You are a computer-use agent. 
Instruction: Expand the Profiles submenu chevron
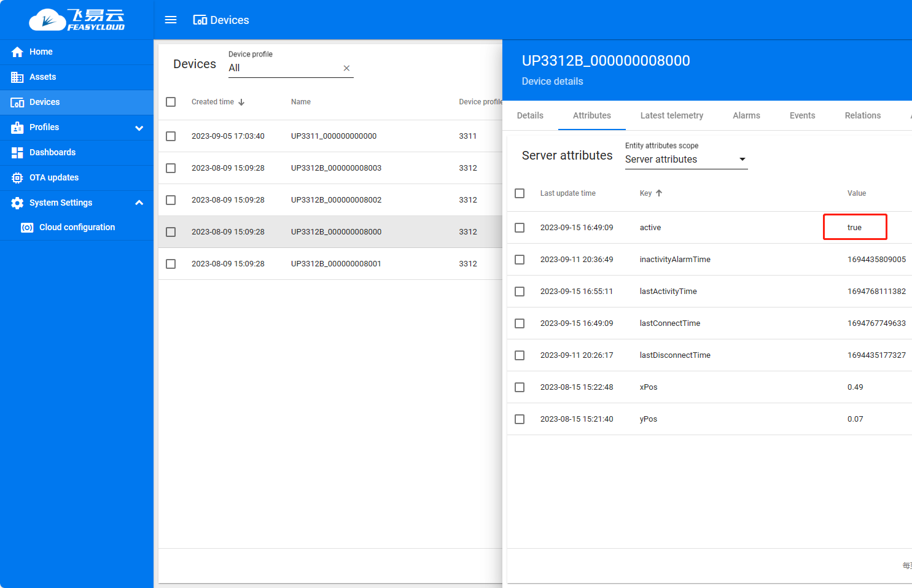(139, 128)
